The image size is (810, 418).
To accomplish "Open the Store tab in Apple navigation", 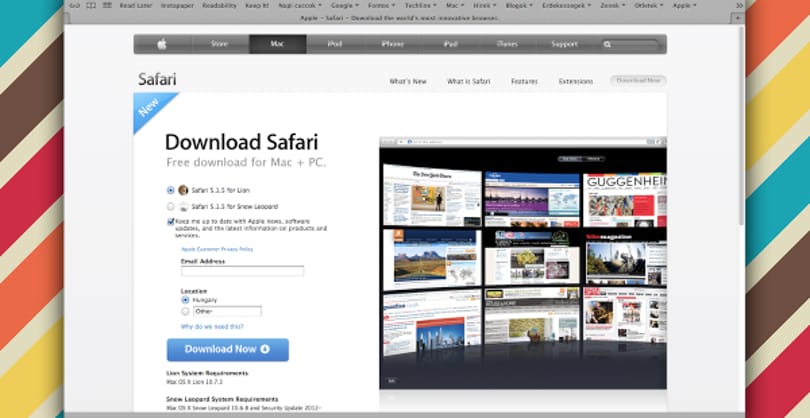I will click(220, 44).
